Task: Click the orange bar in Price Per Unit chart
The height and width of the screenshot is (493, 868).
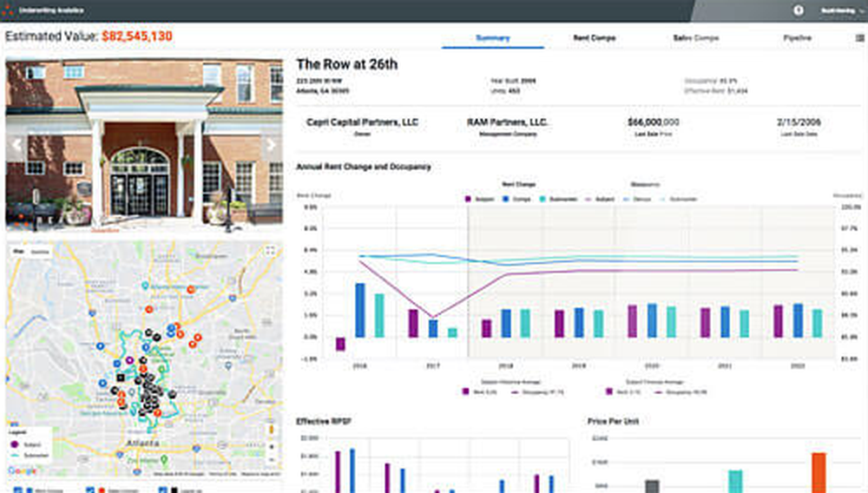Action: 819,472
